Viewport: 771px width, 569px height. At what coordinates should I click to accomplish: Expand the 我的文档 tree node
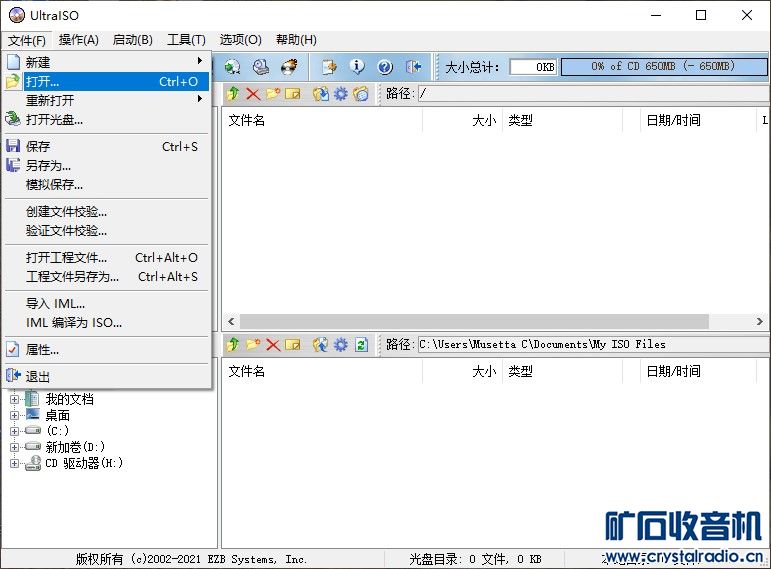14,399
